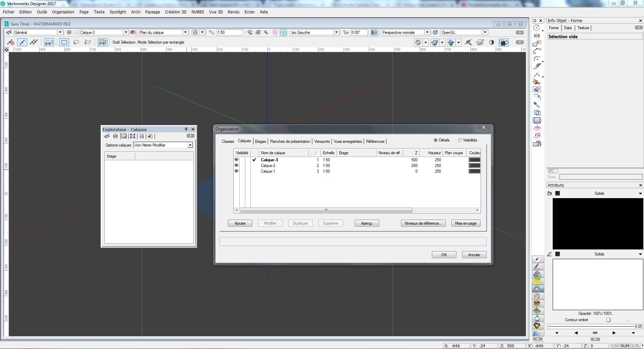
Task: Select the rectangle selection tool
Action: pos(64,42)
